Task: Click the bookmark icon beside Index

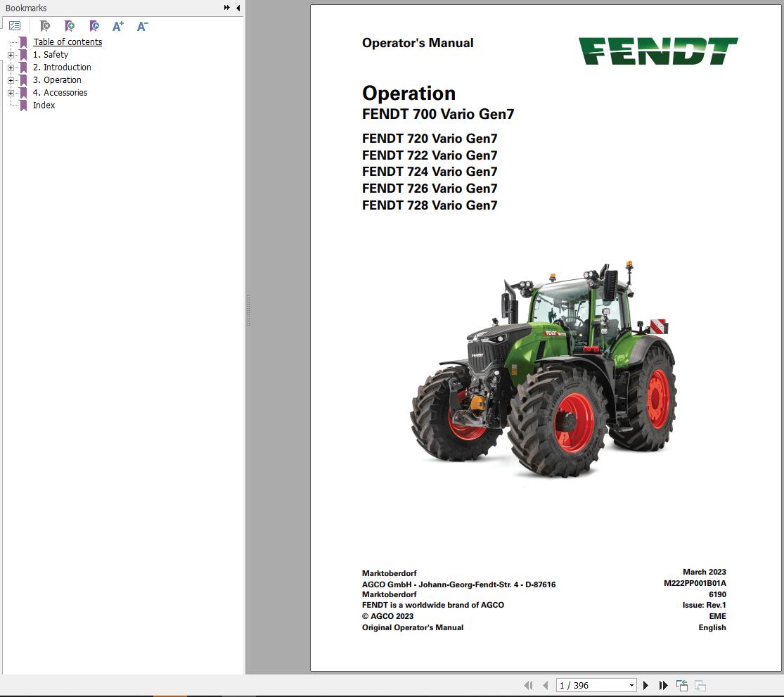Action: pyautogui.click(x=23, y=105)
